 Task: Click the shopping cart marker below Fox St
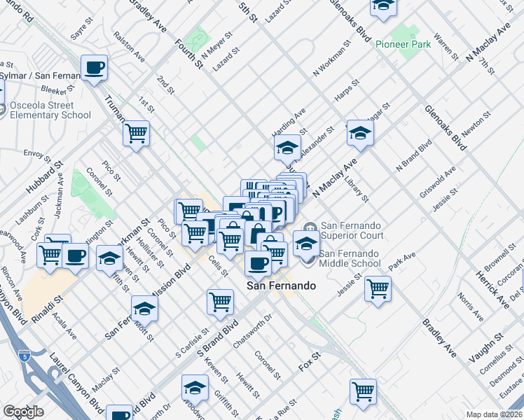coord(364,394)
